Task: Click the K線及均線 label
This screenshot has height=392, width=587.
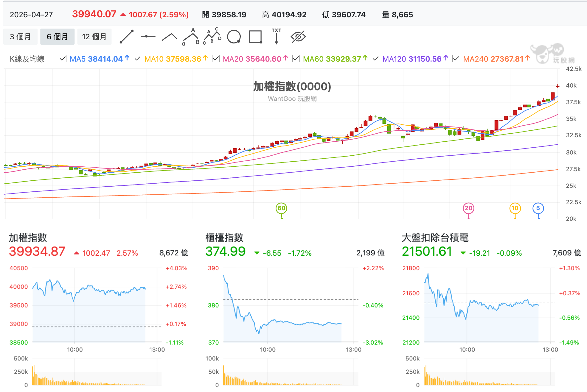Action: 27,59
